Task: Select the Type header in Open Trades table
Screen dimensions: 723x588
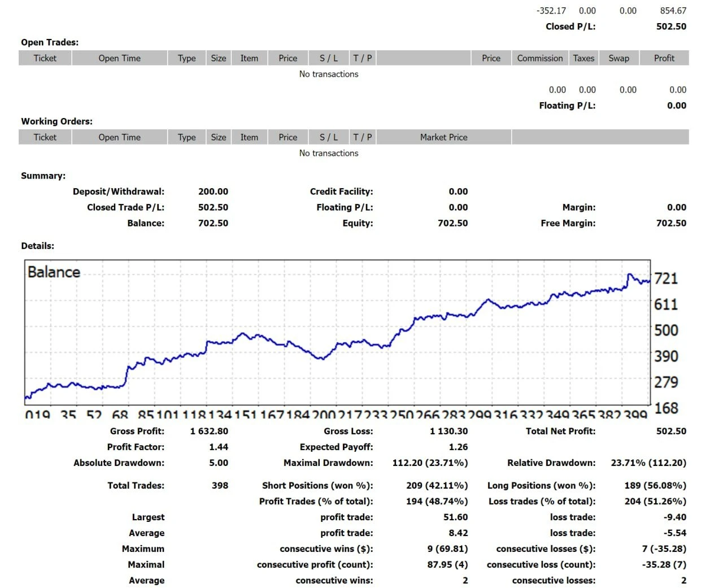Action: (x=186, y=58)
